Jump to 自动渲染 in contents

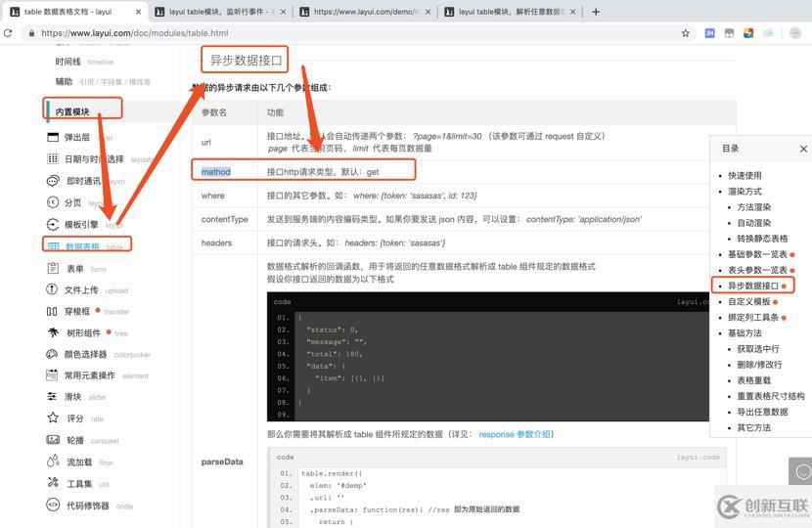pyautogui.click(x=754, y=223)
